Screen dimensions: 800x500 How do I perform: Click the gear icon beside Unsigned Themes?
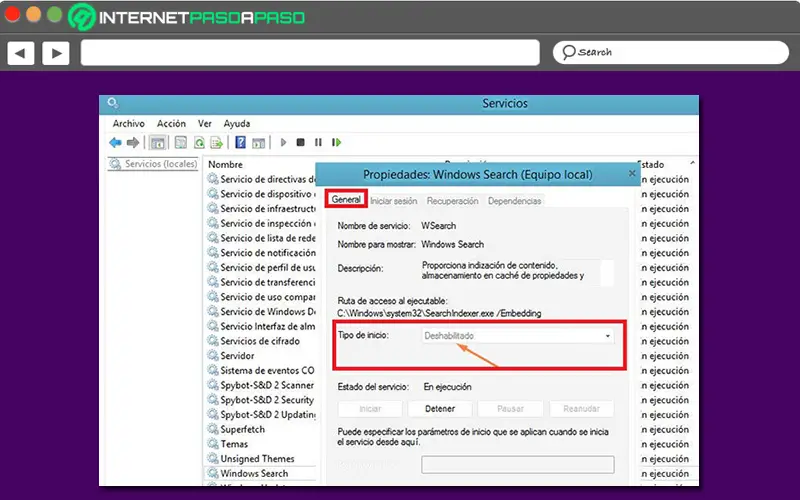click(x=212, y=459)
